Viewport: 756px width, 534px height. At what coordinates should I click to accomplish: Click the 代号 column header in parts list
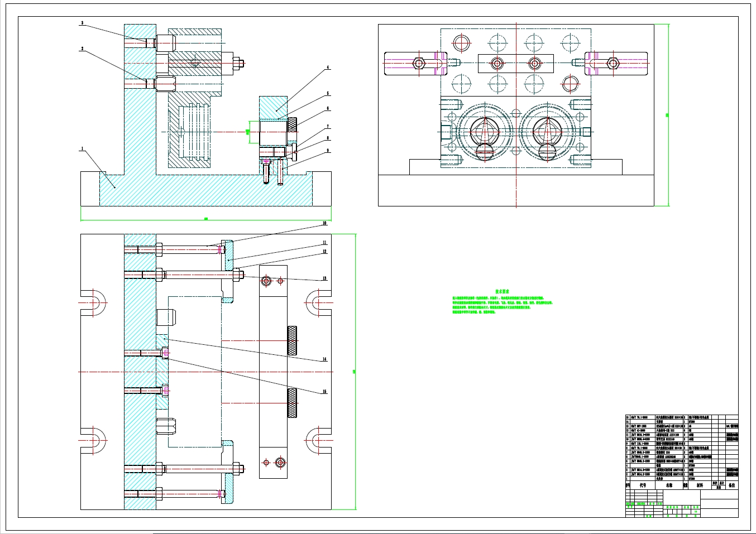tap(643, 485)
